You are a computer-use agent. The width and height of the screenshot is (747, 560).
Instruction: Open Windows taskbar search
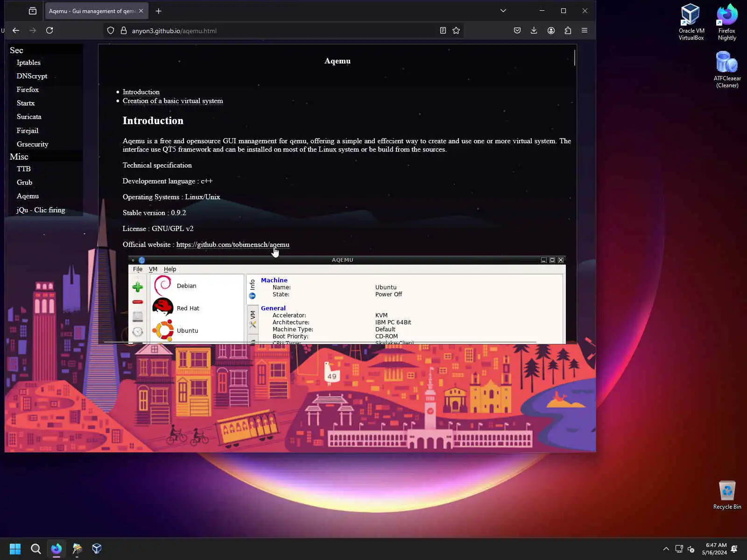35,549
